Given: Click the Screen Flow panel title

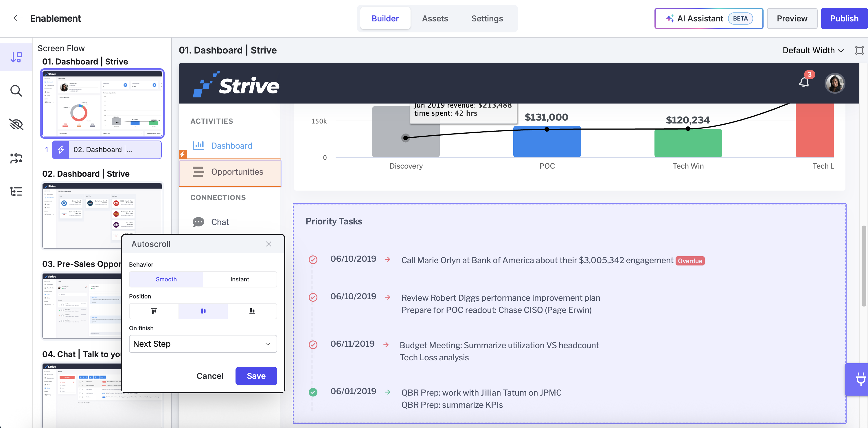Looking at the screenshot, I should [61, 48].
